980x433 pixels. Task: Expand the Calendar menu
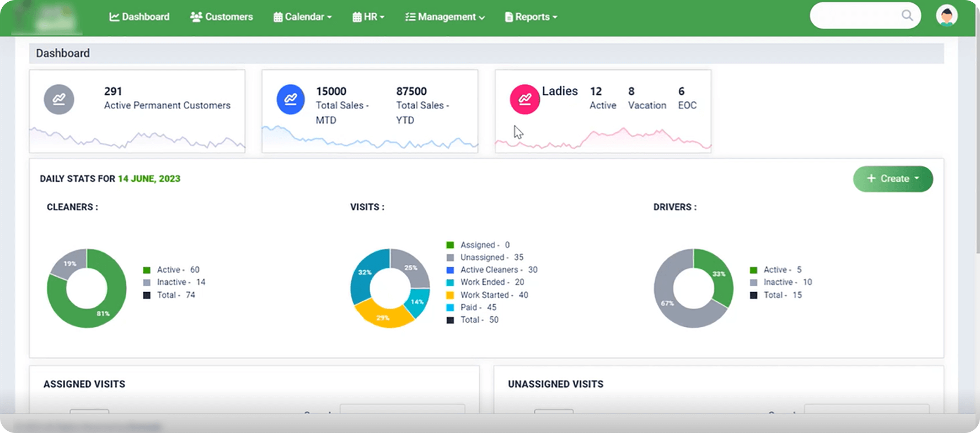pyautogui.click(x=303, y=17)
